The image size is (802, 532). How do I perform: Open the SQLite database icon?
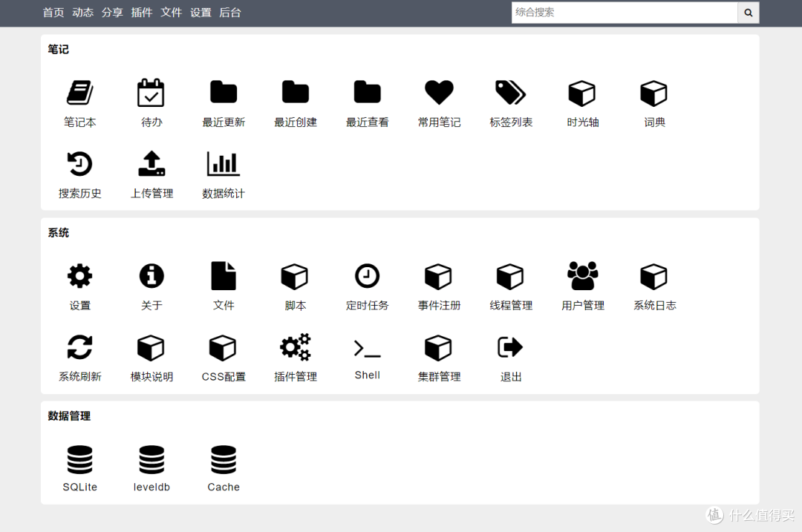point(79,459)
